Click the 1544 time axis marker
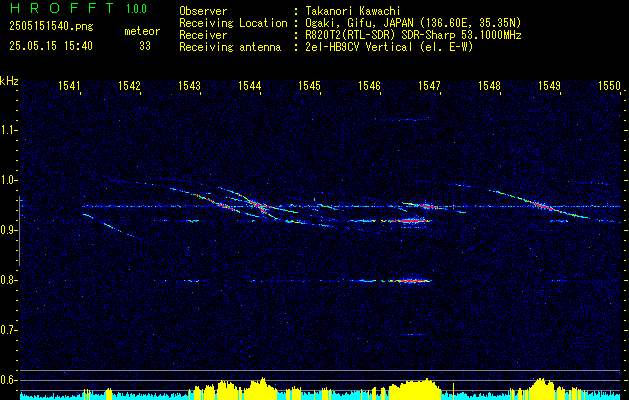The image size is (629, 400). point(249,85)
